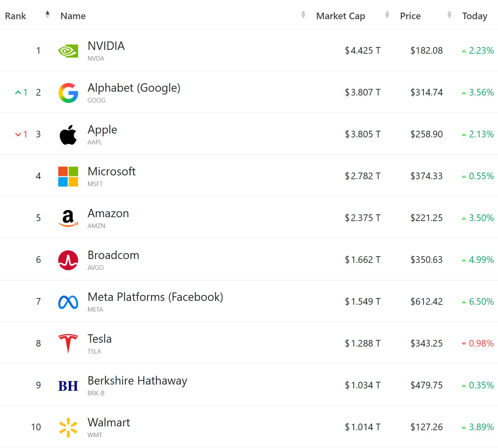Open the Apple logo icon
The width and height of the screenshot is (498, 448).
click(x=68, y=135)
